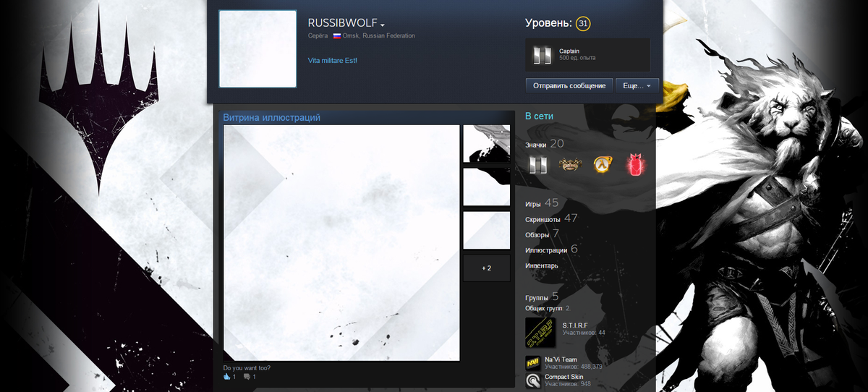The width and height of the screenshot is (868, 392).
Task: Click the silver Captain badge in badges row
Action: 537,166
